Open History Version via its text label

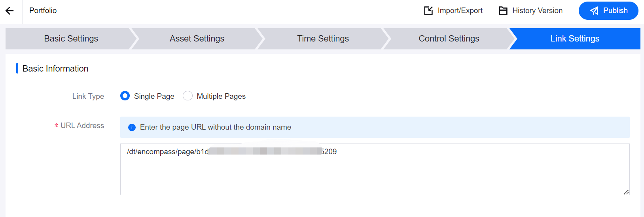[x=537, y=11]
